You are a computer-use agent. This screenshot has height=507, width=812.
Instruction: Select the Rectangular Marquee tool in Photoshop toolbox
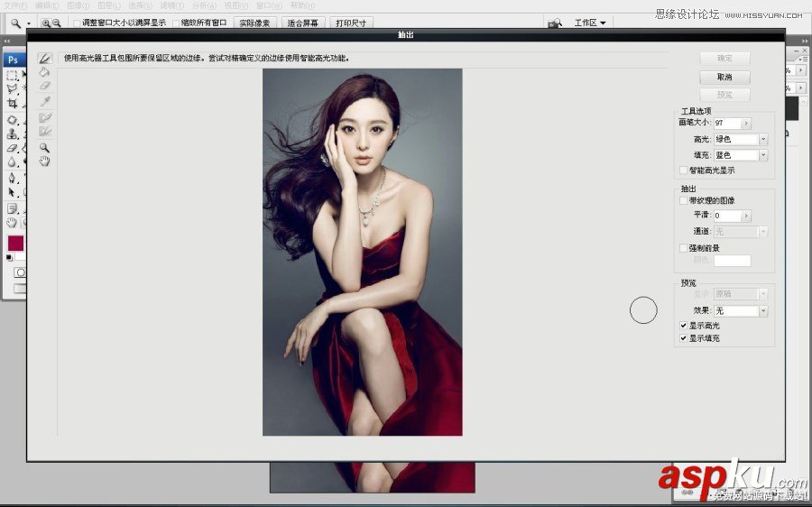tap(12, 76)
